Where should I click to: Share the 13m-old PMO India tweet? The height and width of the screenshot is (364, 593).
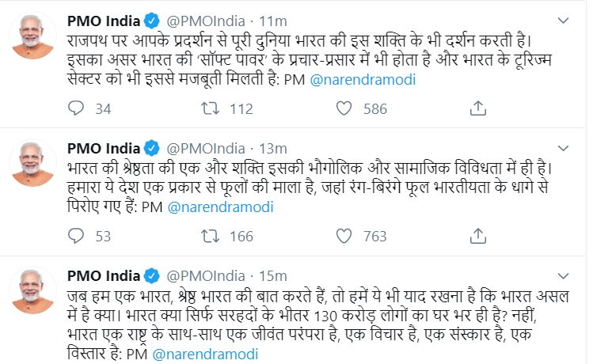point(477,236)
